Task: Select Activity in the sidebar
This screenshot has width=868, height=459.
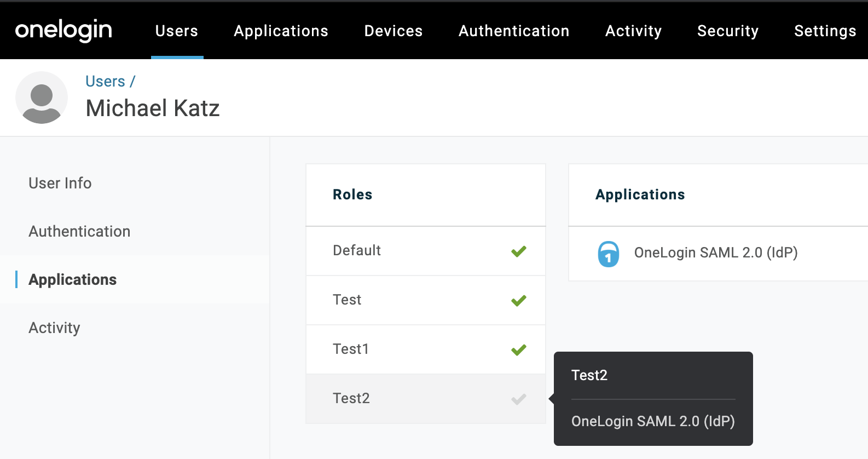Action: [54, 328]
